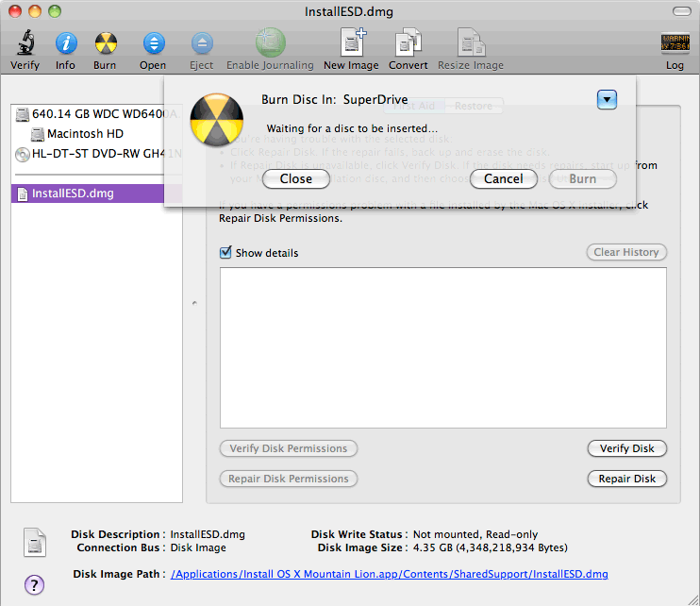
Task: Cancel the burn dialog
Action: (x=504, y=178)
